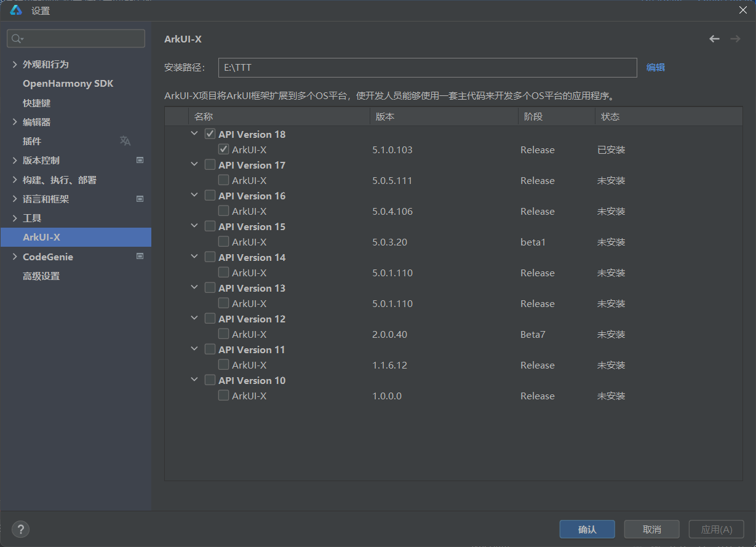Collapse the API Version 15 row chevron
756x547 pixels.
tap(194, 226)
